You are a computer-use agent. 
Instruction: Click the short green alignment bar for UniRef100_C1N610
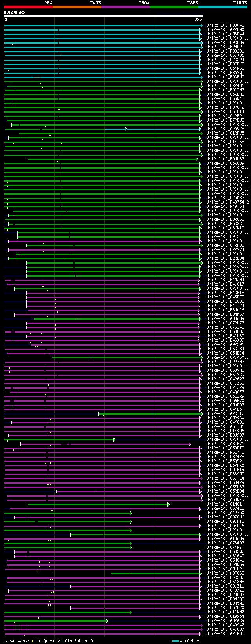tap(99, 504)
